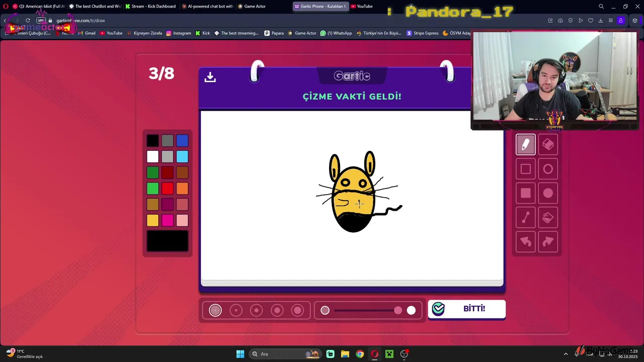This screenshot has width=644, height=362.
Task: Open the browser heart bookmarks icon
Action: pos(591,21)
